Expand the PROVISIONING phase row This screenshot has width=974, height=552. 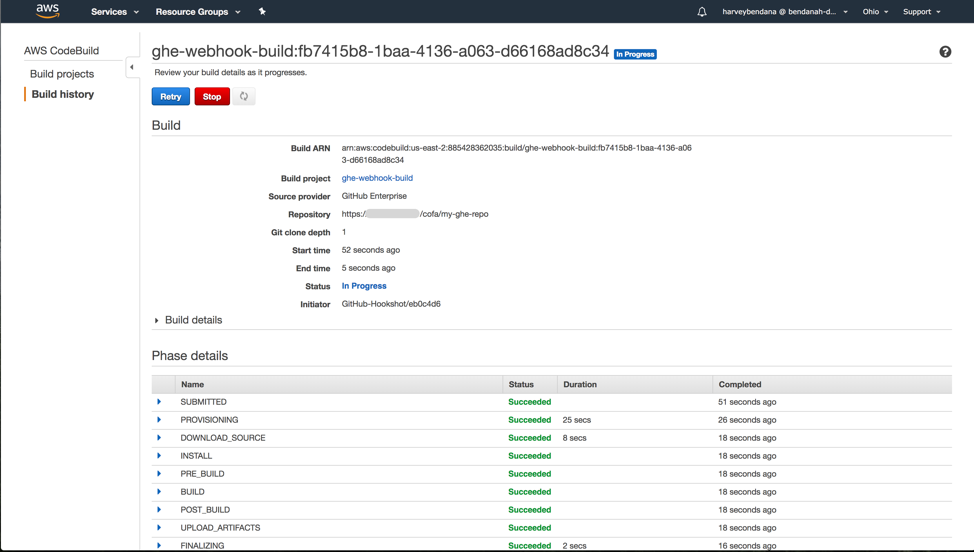[159, 420]
